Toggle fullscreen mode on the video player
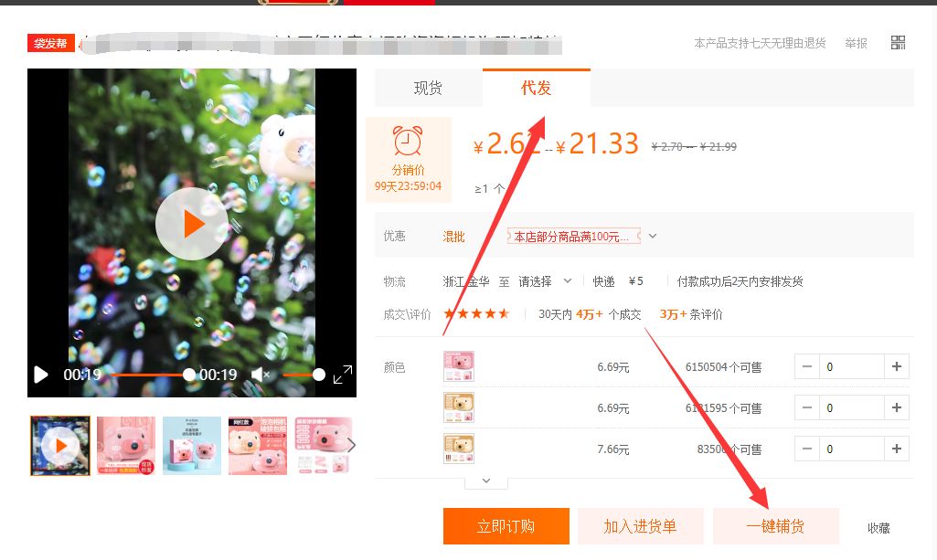 [x=345, y=374]
